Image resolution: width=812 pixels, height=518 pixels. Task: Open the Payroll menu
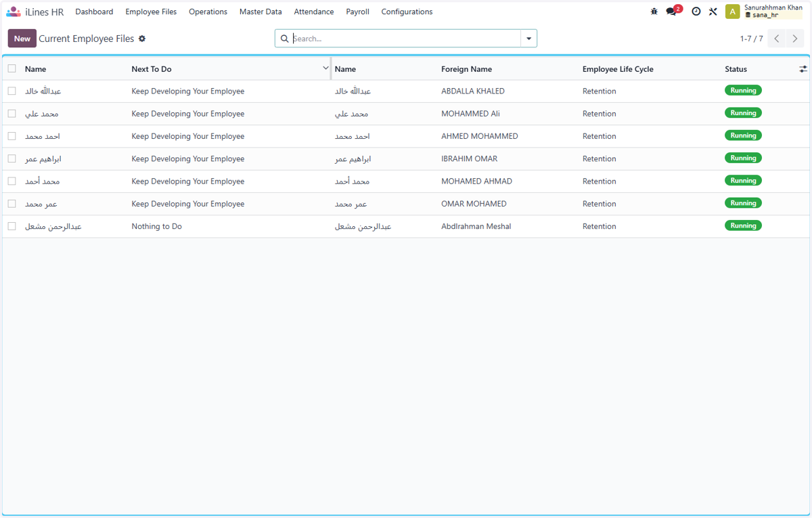[357, 12]
